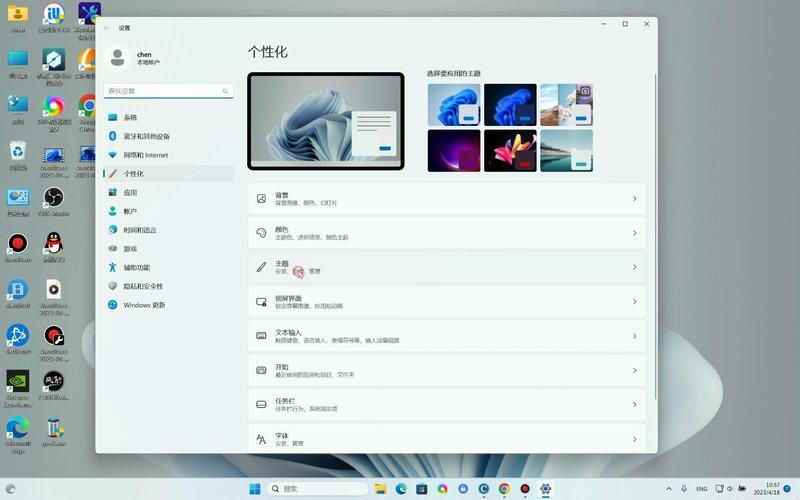Screen dimensions: 800x500
Task: Open the chen user account profile
Action: (x=134, y=58)
